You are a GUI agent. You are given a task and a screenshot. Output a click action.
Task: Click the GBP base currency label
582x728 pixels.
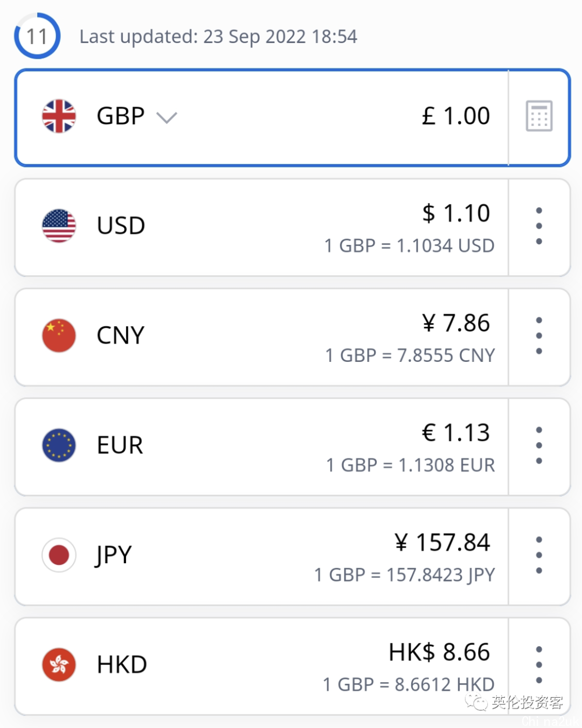point(121,116)
